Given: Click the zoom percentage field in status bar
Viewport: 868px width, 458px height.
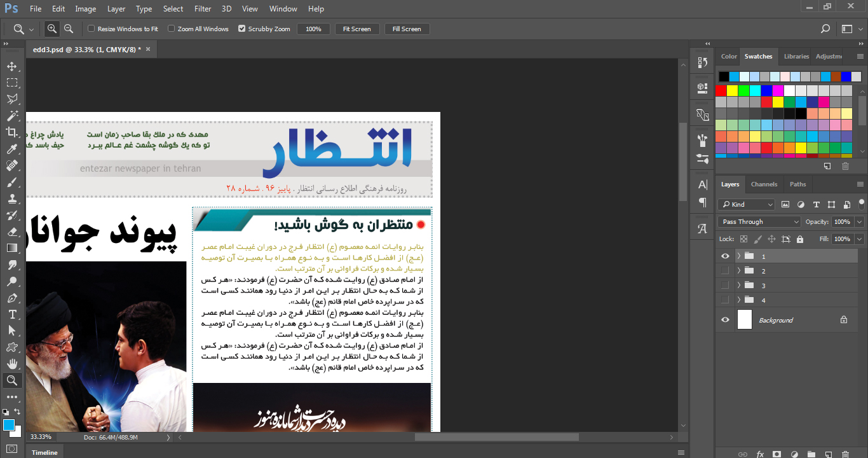Looking at the screenshot, I should (x=41, y=437).
